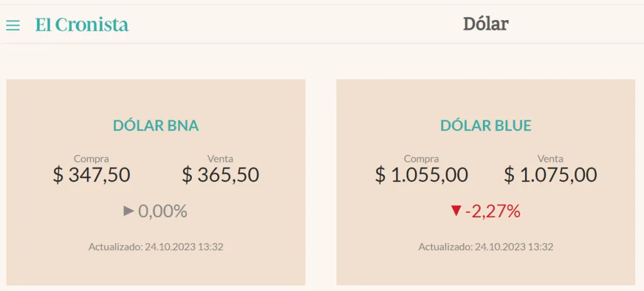Click the Dólar page heading
Screen dimensions: 644x291
pyautogui.click(x=486, y=24)
